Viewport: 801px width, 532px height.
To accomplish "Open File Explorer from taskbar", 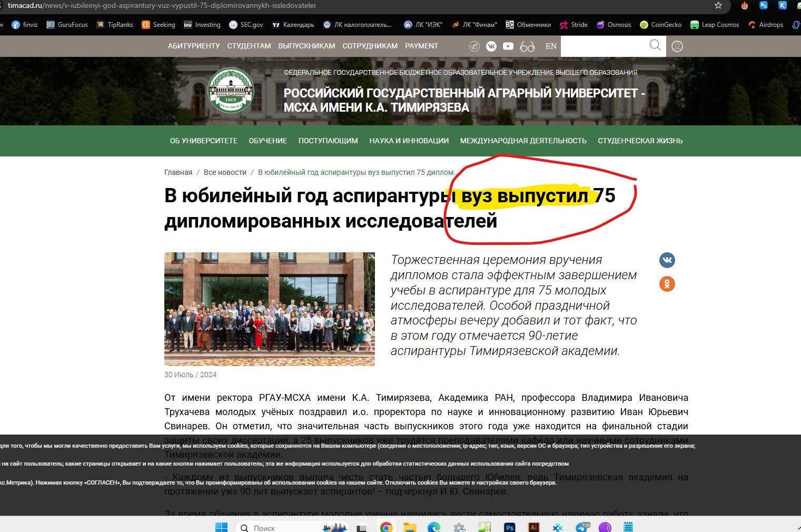I will tap(410, 527).
